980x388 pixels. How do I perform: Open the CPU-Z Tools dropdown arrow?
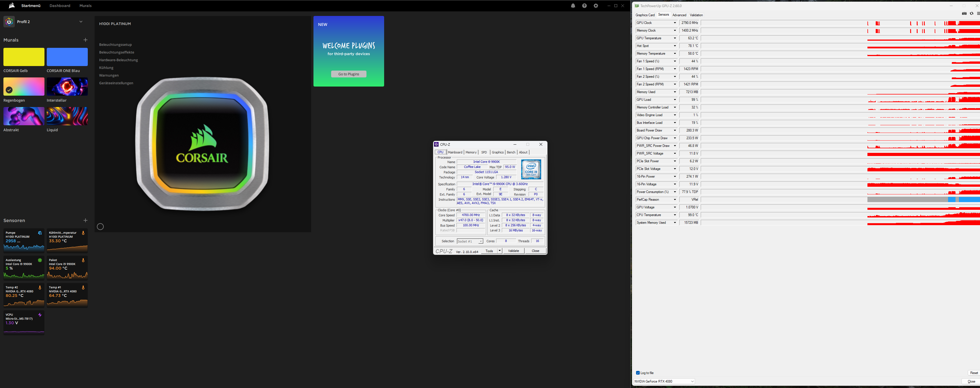point(500,251)
